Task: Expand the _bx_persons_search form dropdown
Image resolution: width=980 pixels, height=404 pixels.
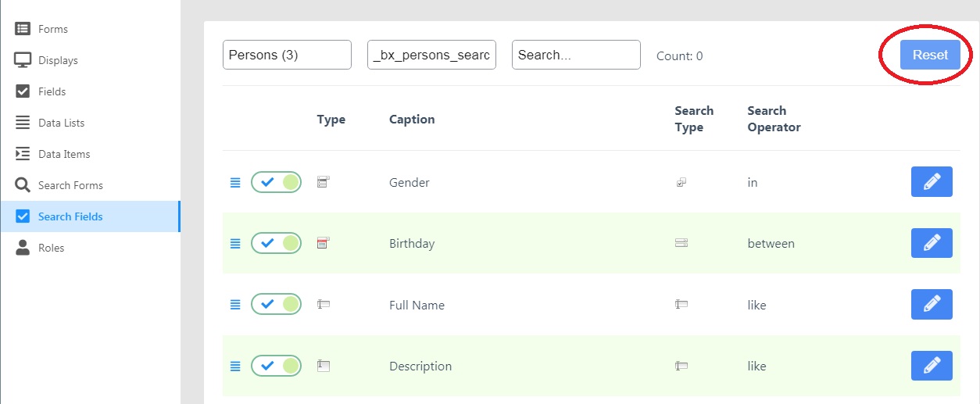Action: (431, 55)
